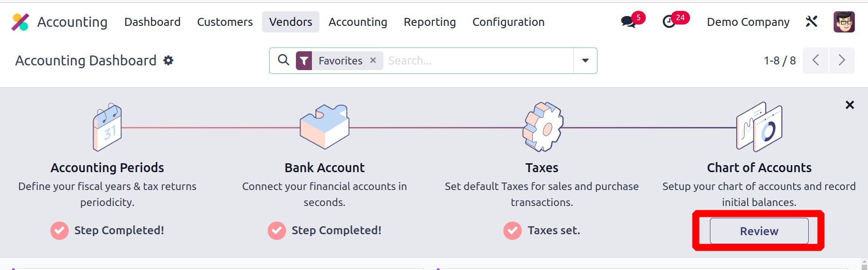868x270 pixels.
Task: Open the Reporting menu
Action: click(x=430, y=22)
